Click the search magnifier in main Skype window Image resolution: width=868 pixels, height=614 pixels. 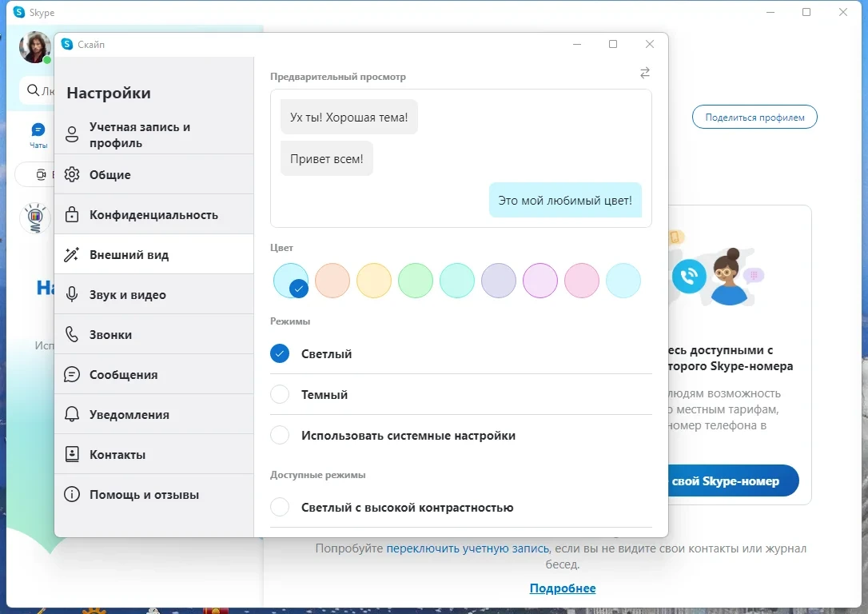coord(34,90)
